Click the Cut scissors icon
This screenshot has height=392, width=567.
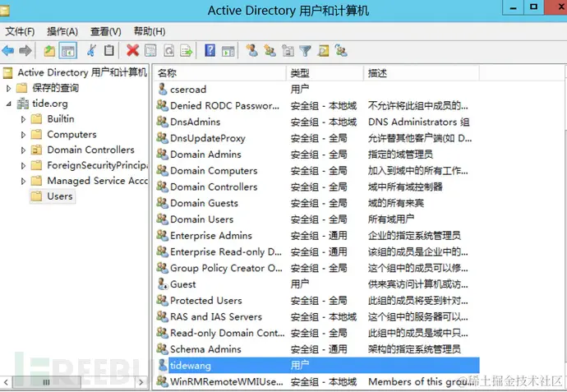[91, 51]
